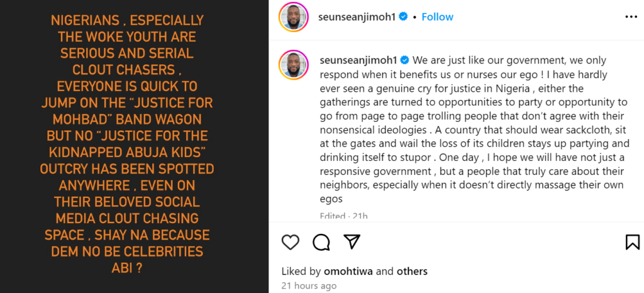The image size is (644, 293).
Task: Click the 'Edited · 21h' label
Action: click(x=343, y=216)
